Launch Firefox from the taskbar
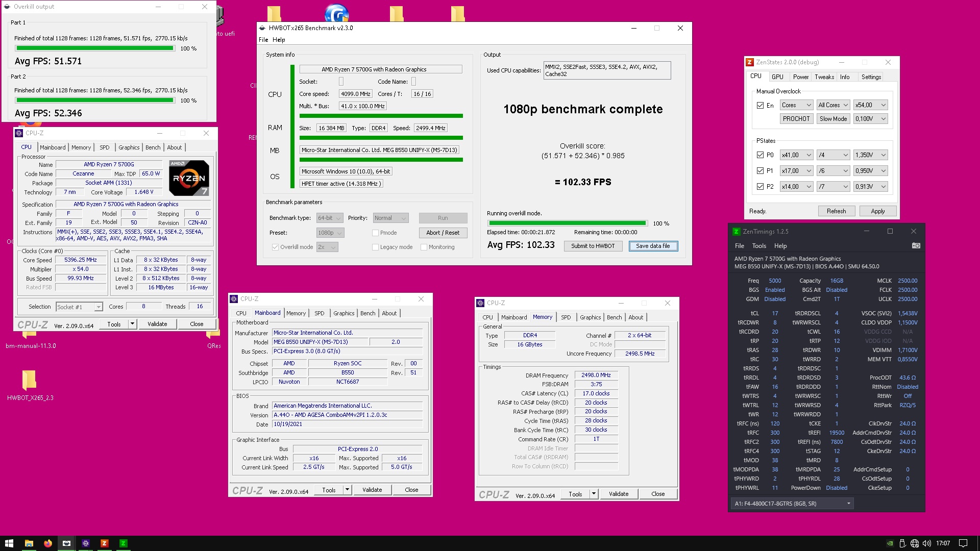Image resolution: width=980 pixels, height=551 pixels. (x=48, y=543)
